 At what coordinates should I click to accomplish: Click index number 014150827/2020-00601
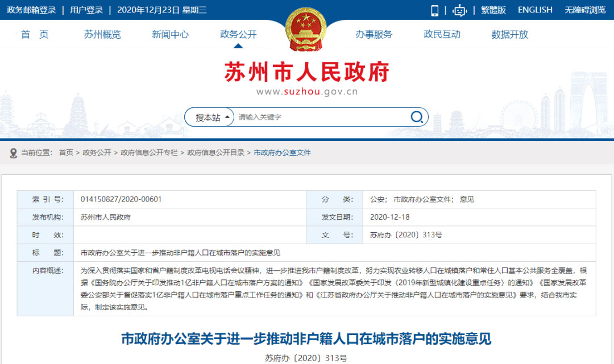[x=121, y=199]
